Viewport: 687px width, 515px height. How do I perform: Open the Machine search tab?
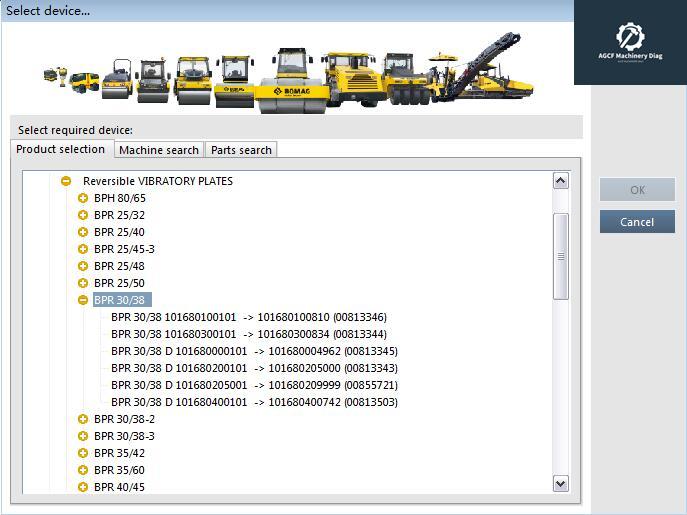click(159, 150)
